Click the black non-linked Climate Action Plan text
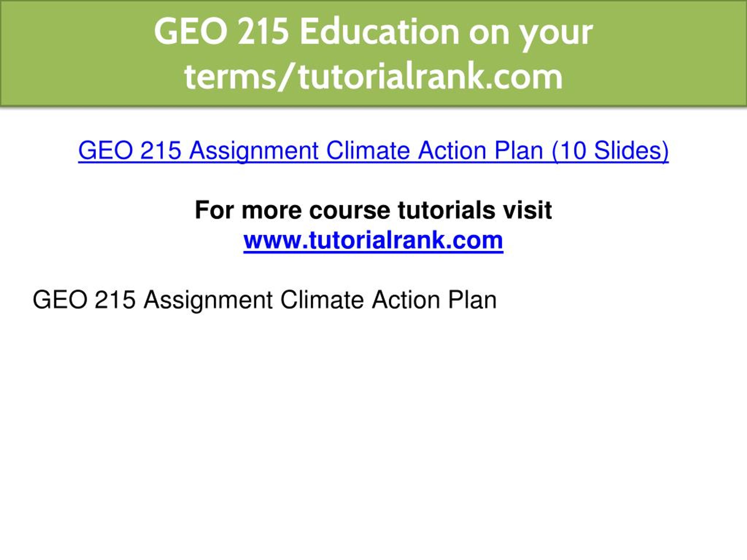Screen dimensions: 747x560 coord(264,300)
